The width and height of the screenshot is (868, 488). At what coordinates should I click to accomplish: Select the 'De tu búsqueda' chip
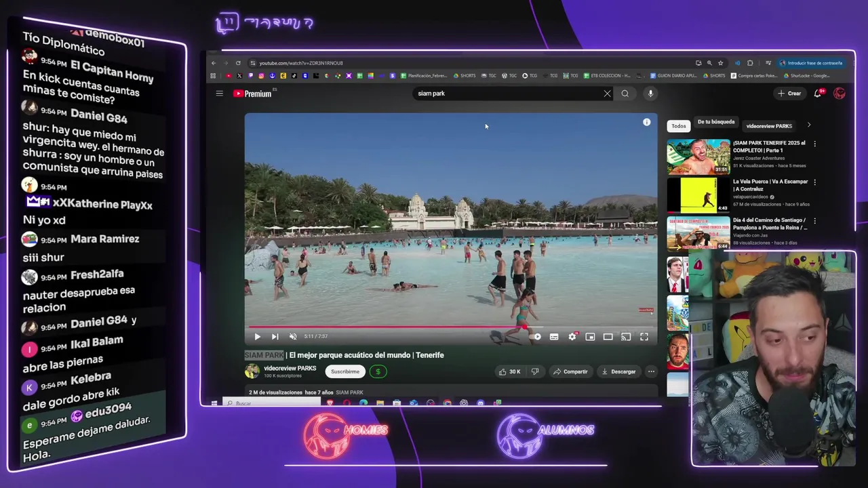pos(716,122)
